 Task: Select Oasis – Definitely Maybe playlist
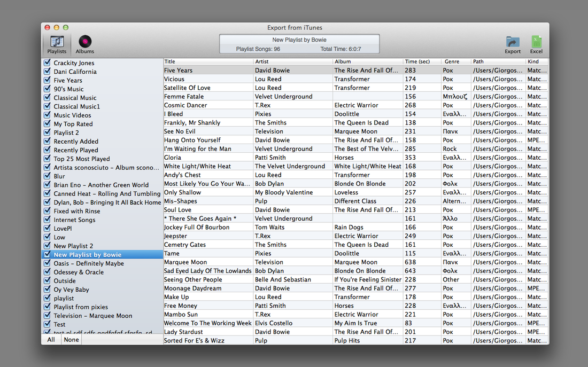point(89,263)
